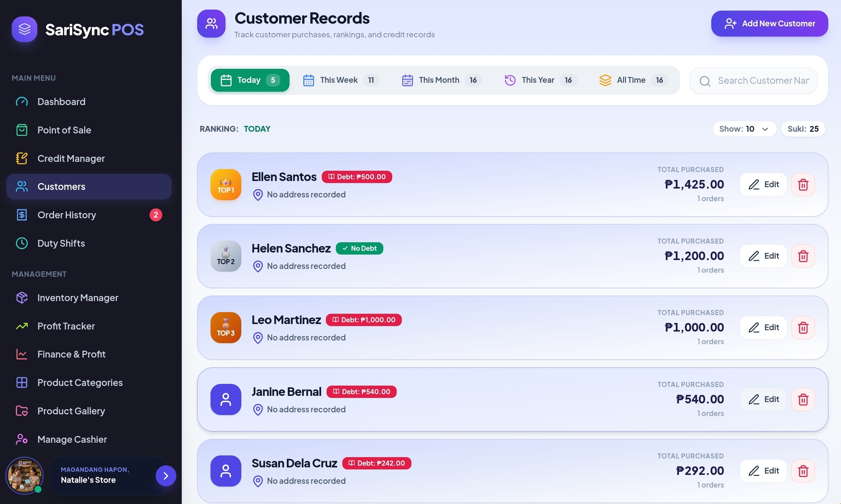This screenshot has width=841, height=504.
Task: Click Helen Sanchez TOP 2 medal badge
Action: click(x=226, y=256)
